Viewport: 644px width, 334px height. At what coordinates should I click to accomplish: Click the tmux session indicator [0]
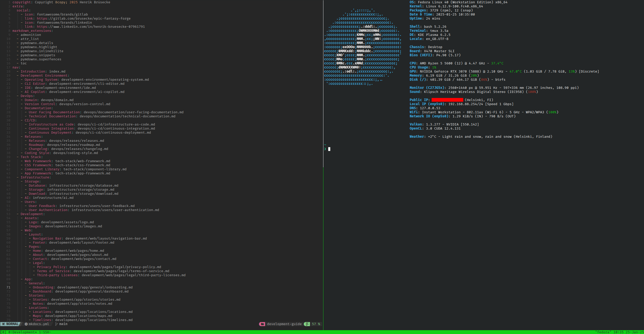coord(3,332)
